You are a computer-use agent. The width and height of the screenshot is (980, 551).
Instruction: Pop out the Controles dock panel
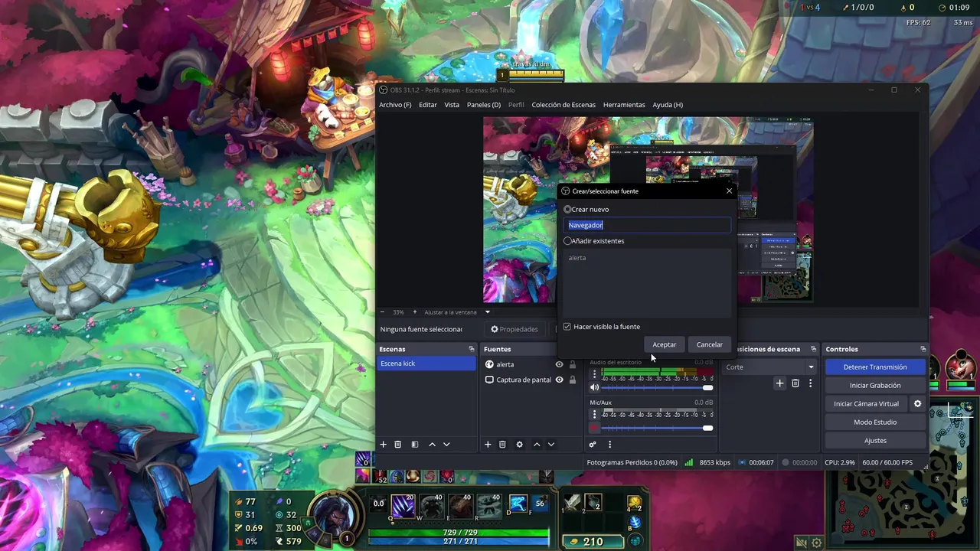[923, 349]
